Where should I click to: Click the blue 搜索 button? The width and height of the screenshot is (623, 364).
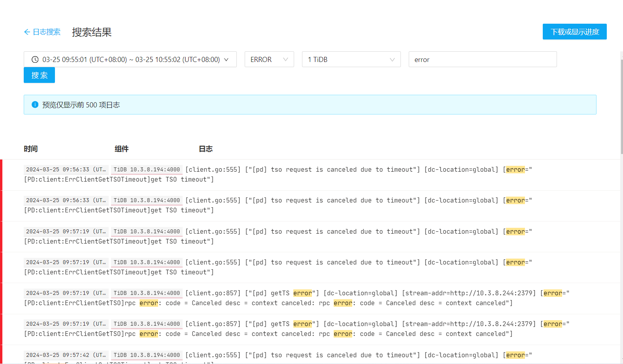pyautogui.click(x=39, y=75)
